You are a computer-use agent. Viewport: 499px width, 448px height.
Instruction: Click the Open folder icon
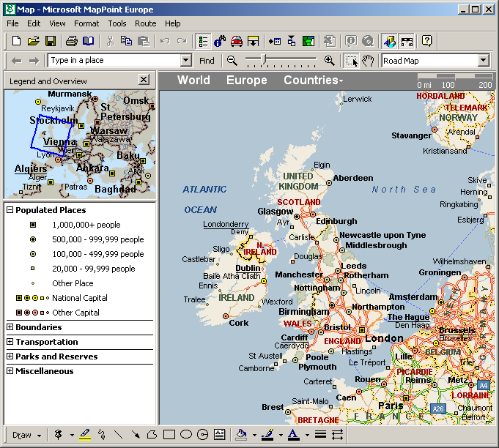(34, 41)
